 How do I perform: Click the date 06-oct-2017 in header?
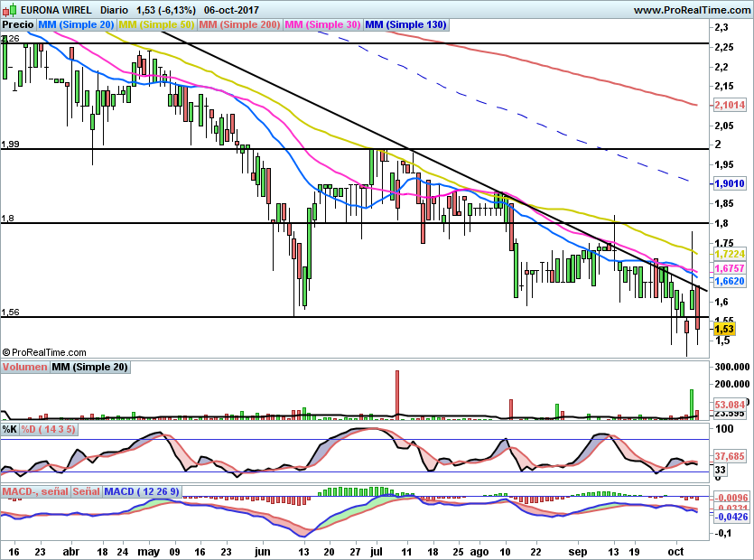(231, 10)
